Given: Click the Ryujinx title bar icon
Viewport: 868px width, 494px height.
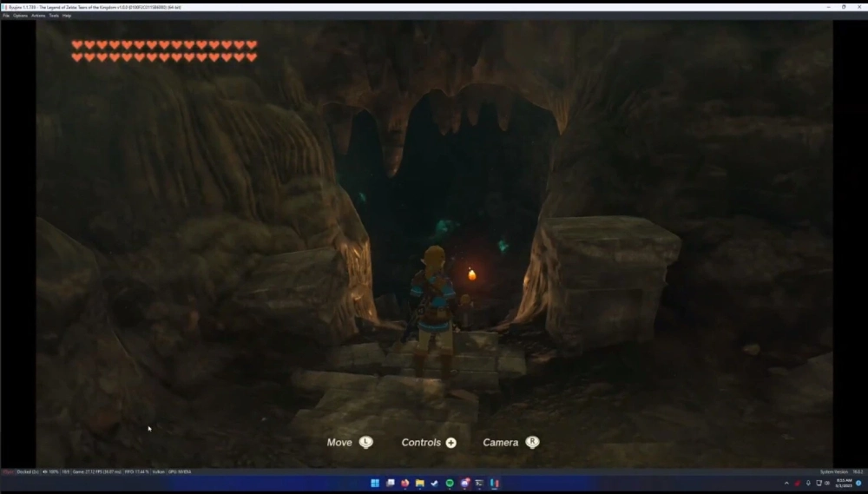Looking at the screenshot, I should (4, 6).
